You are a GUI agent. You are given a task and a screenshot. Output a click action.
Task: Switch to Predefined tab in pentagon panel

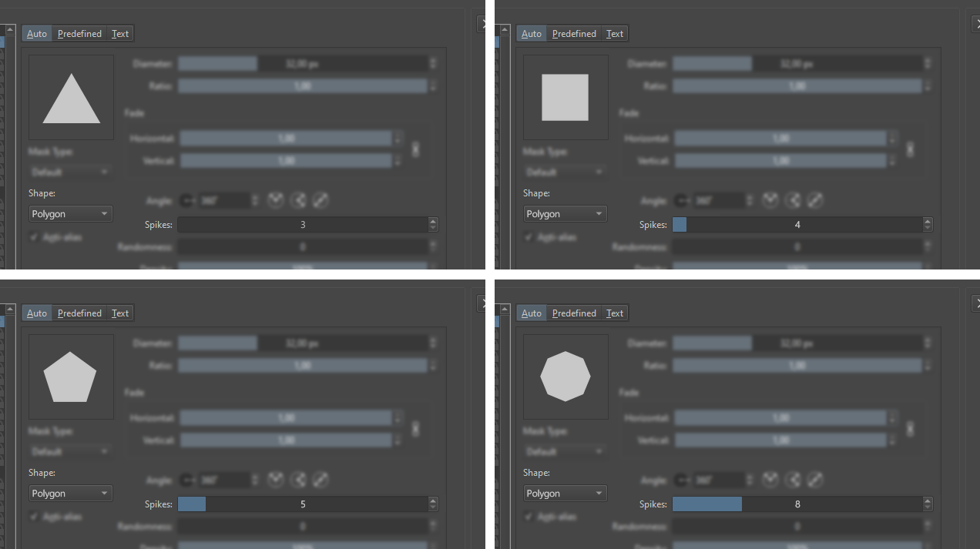tap(79, 313)
